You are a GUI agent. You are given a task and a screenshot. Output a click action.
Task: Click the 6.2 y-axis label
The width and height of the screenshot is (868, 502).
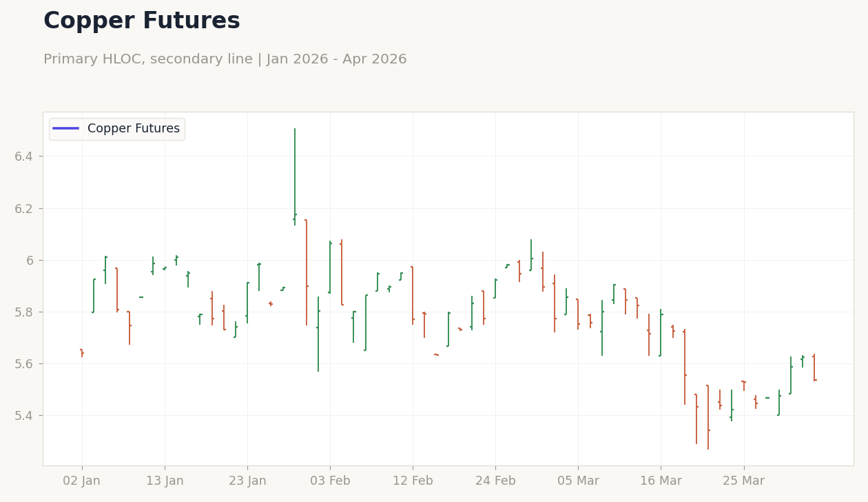(x=24, y=208)
